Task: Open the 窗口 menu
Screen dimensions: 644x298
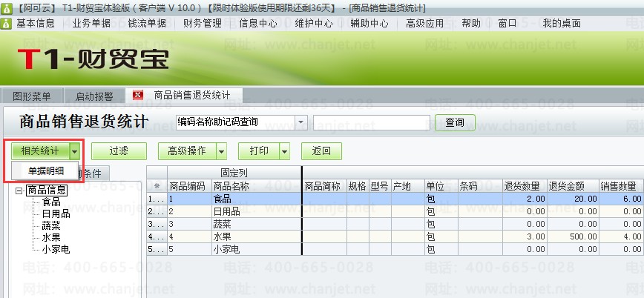Action: click(507, 24)
